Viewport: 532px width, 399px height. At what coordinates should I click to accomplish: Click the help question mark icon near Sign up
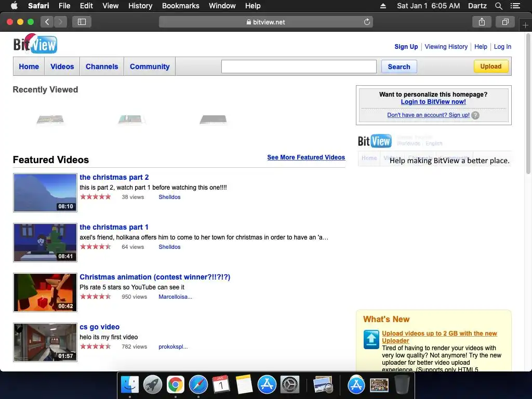pyautogui.click(x=475, y=115)
